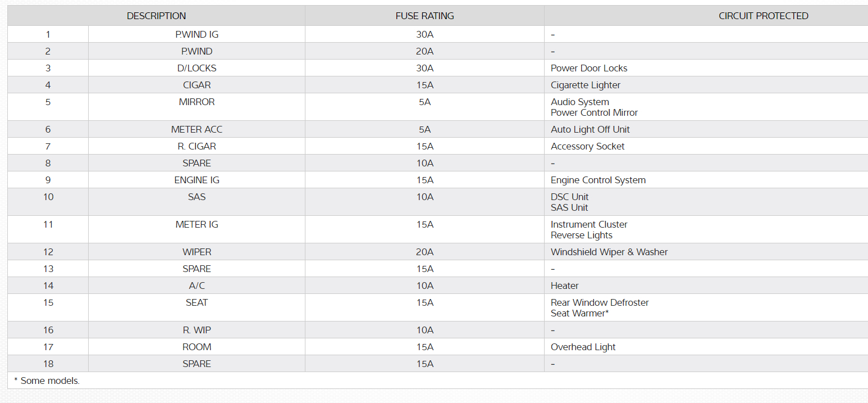The height and width of the screenshot is (403, 868).
Task: Select the Instrument Cluster circuit text
Action: coord(589,224)
